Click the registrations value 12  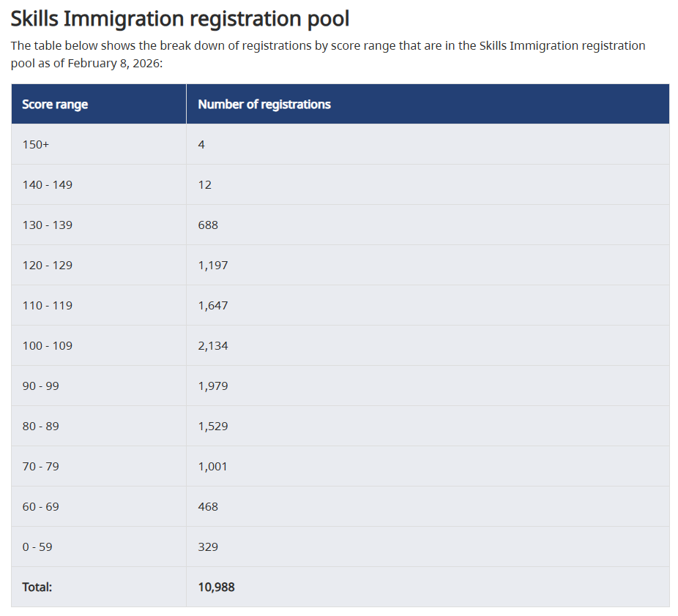pyautogui.click(x=205, y=184)
